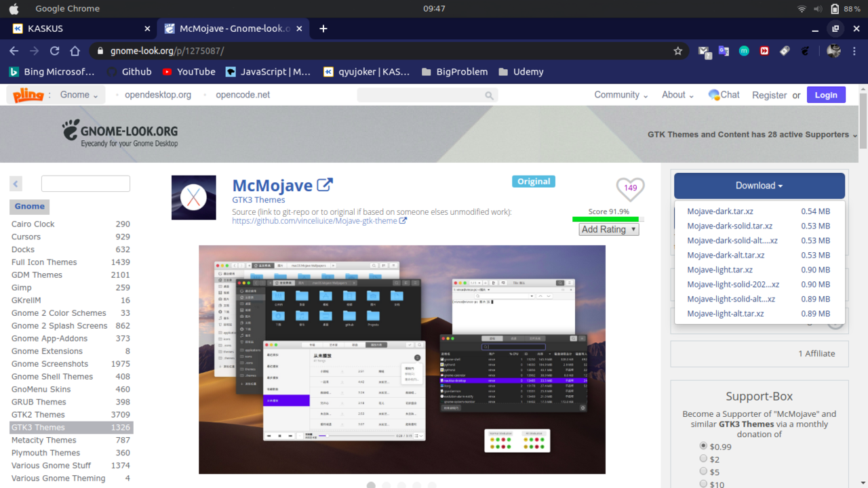The height and width of the screenshot is (488, 868).
Task: Select the $2 donation option
Action: tap(703, 459)
